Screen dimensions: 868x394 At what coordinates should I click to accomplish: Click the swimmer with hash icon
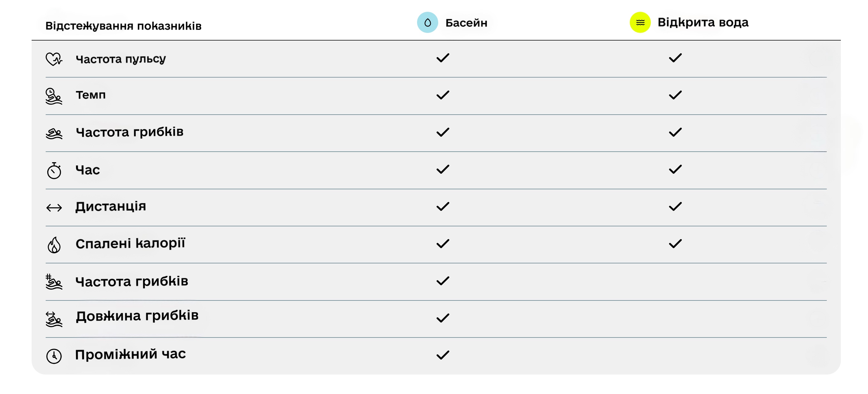pos(54,282)
